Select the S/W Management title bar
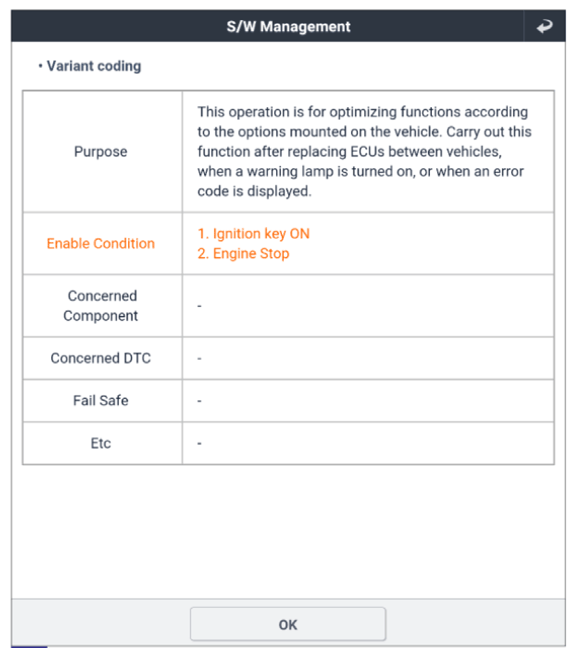 [x=288, y=26]
